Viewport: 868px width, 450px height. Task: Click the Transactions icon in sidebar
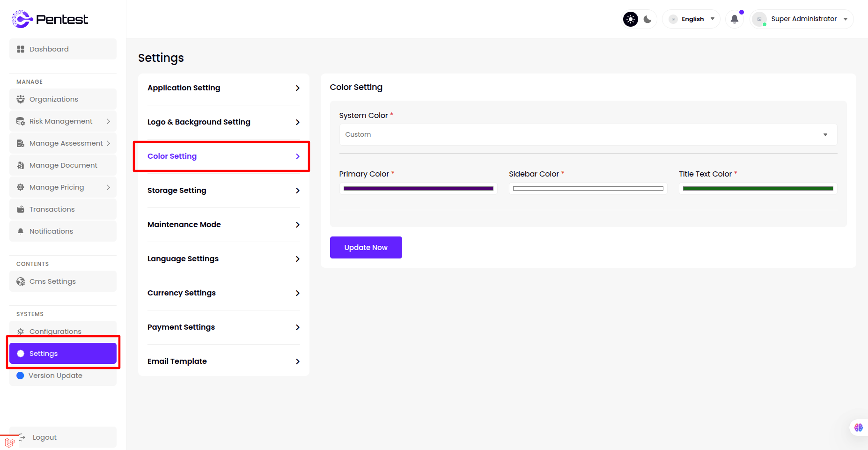click(x=21, y=209)
